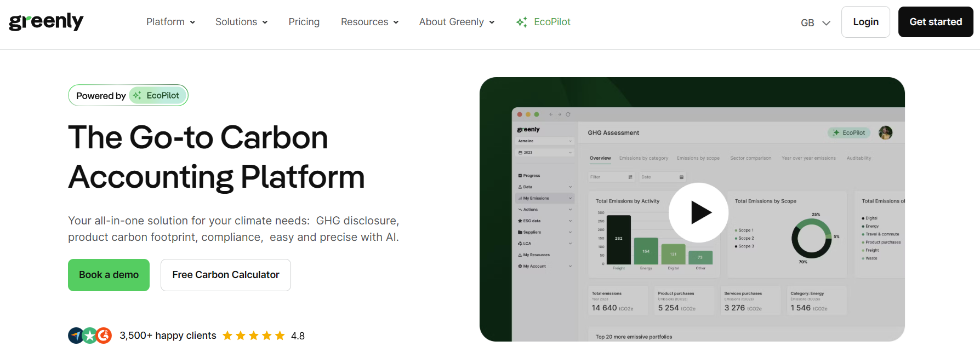Play the GHG Assessment demo video
980x364 pixels.
(x=698, y=212)
